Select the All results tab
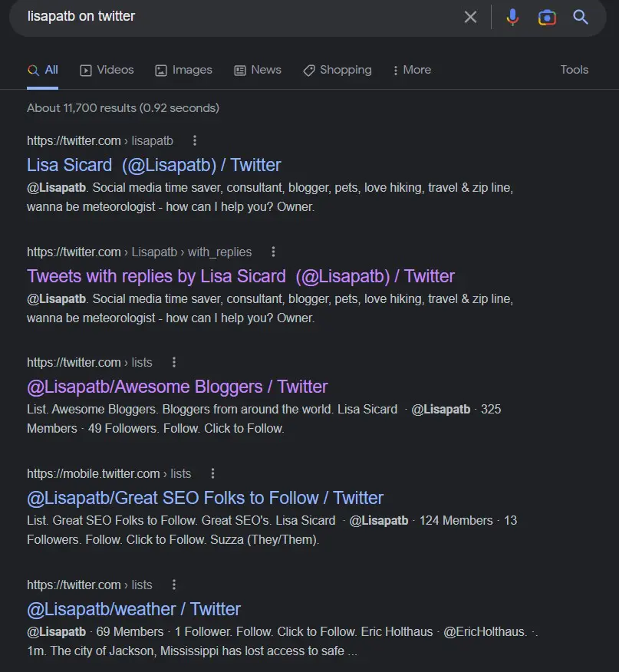The width and height of the screenshot is (619, 672). click(x=42, y=70)
